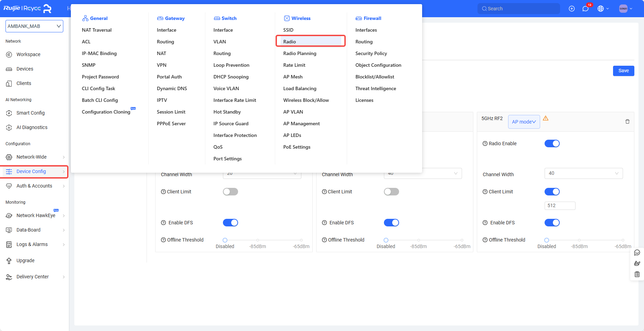Delete the 5GHz RF2 radio with trash icon
Viewport: 644px width, 331px height.
(627, 121)
